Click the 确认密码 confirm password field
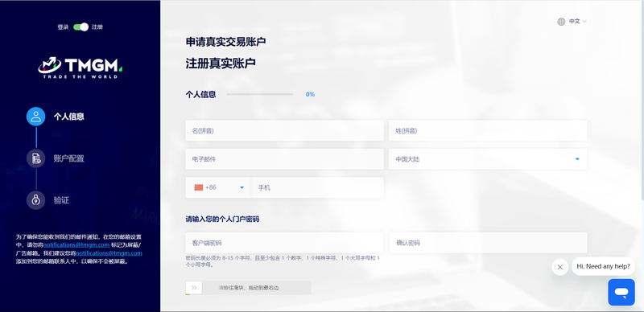The height and width of the screenshot is (312, 644). (x=488, y=243)
